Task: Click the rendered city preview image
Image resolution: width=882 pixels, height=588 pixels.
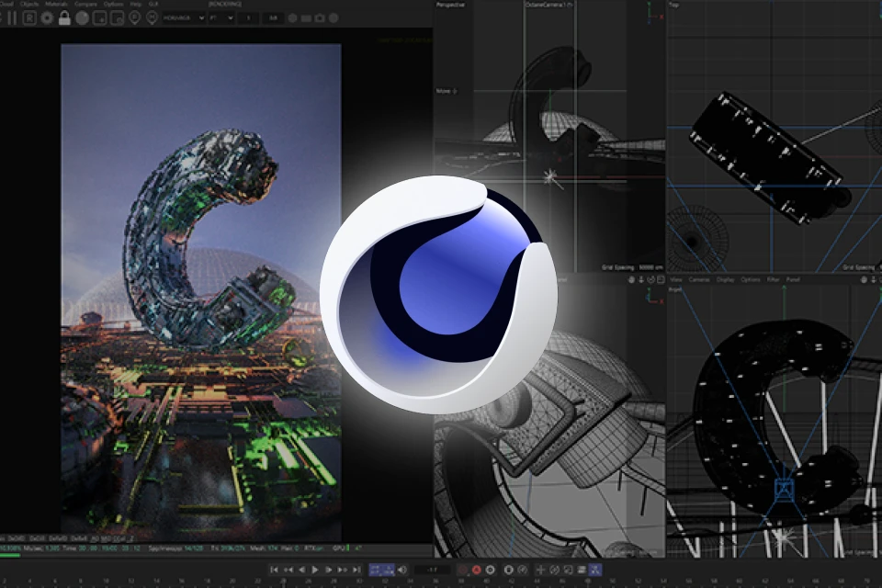Action: click(201, 291)
